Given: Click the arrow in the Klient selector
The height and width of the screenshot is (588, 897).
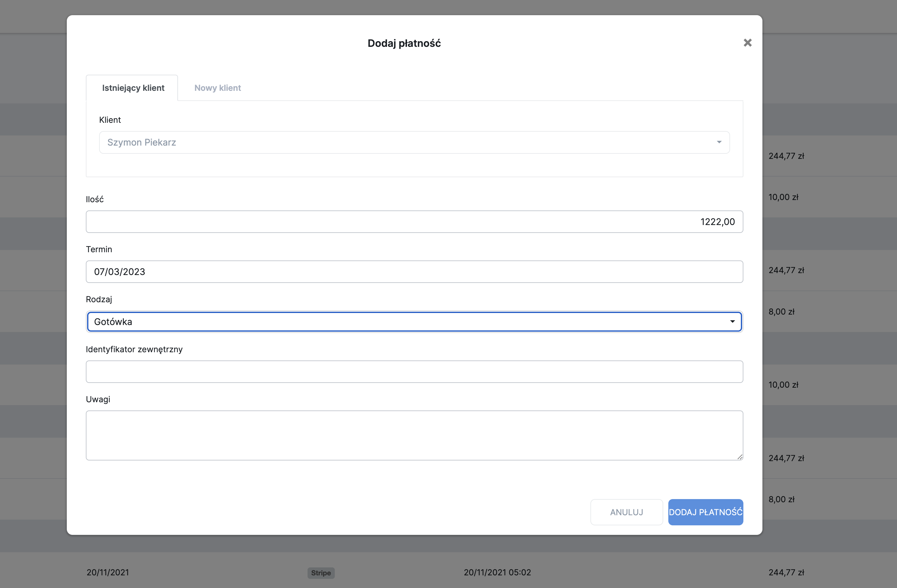Looking at the screenshot, I should coord(719,142).
